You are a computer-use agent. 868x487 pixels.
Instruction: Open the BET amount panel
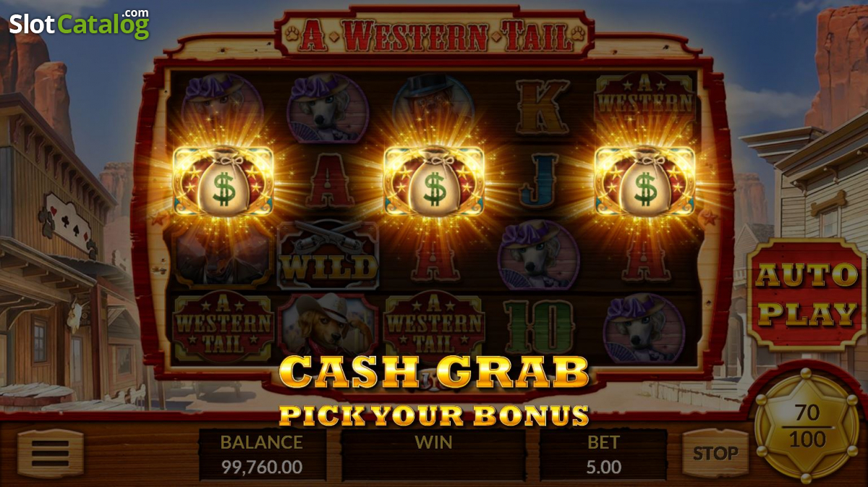coord(603,454)
